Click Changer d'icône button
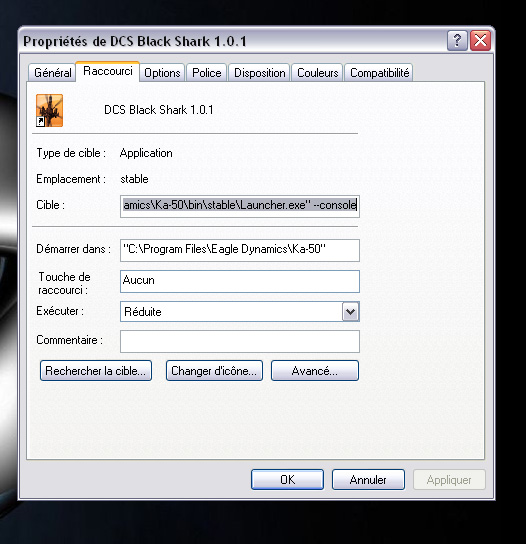The image size is (526, 544). tap(214, 371)
